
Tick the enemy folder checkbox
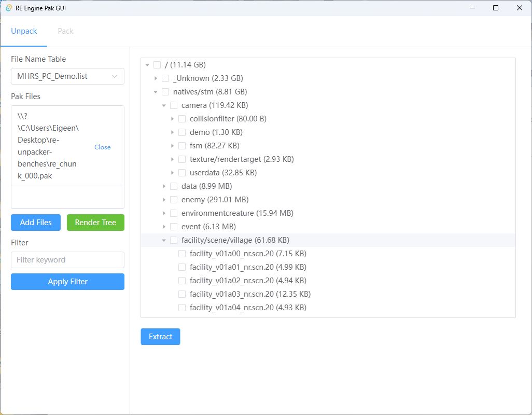click(x=174, y=199)
